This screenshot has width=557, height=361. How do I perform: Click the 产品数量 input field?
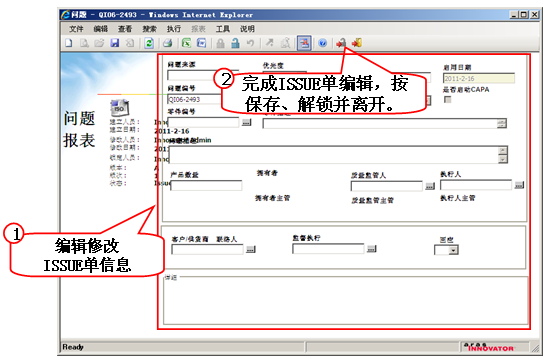pos(206,185)
